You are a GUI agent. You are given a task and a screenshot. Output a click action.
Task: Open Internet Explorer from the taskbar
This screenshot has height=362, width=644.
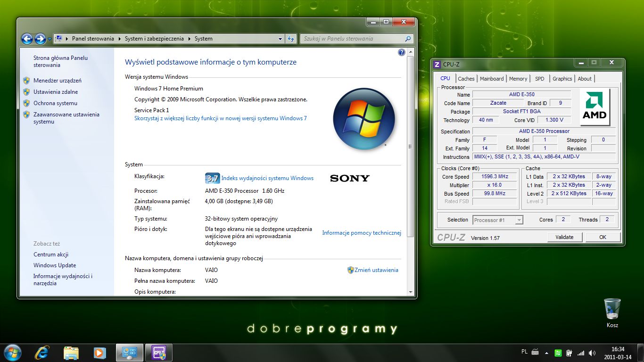tap(41, 353)
